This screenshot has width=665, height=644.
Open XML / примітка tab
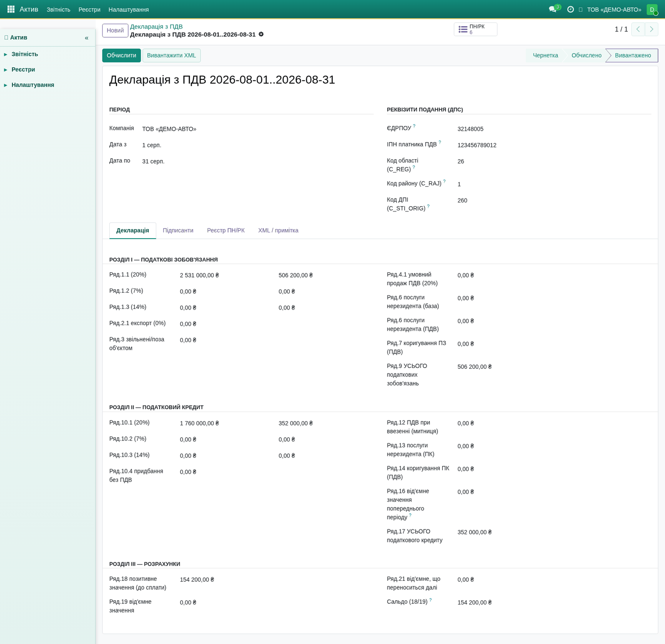(x=278, y=231)
